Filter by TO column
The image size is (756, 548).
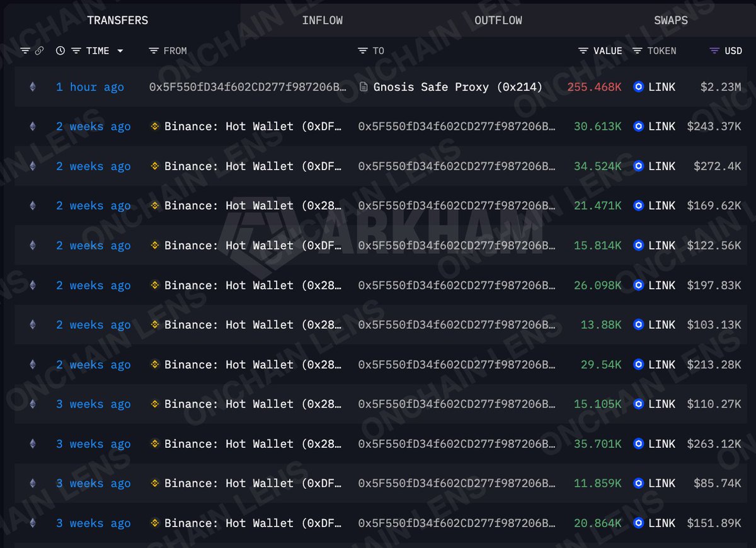(x=363, y=51)
